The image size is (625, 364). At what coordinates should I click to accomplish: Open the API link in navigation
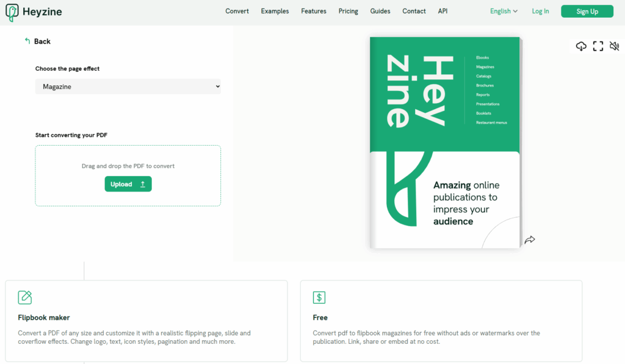pos(443,11)
